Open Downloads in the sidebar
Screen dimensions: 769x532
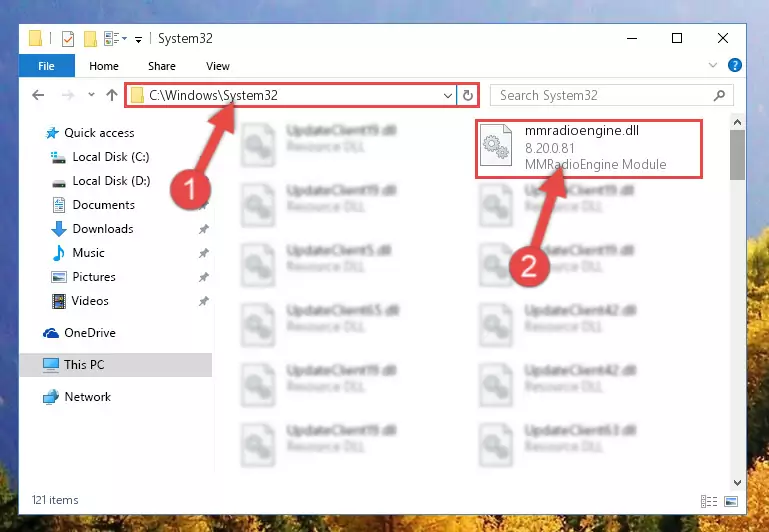click(x=103, y=229)
